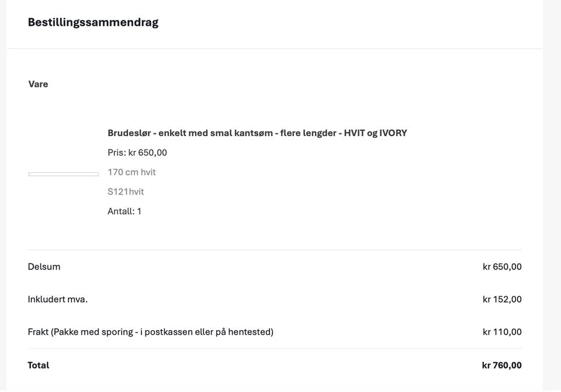Click the product thumbnail image placeholder
The width and height of the screenshot is (561, 392).
pyautogui.click(x=63, y=174)
